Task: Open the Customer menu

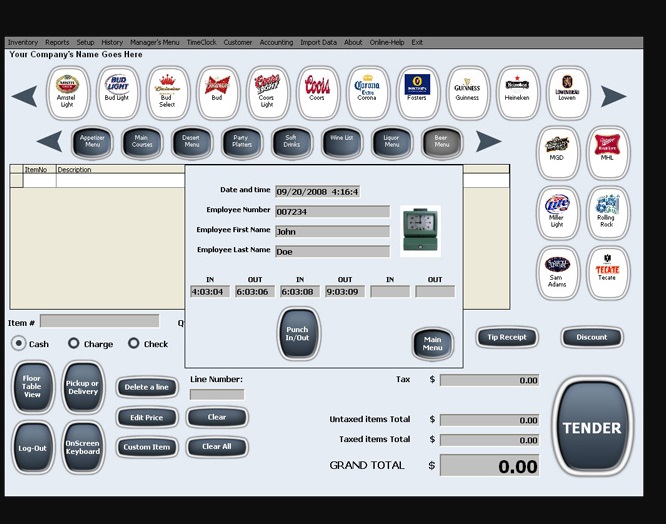Action: pyautogui.click(x=237, y=42)
